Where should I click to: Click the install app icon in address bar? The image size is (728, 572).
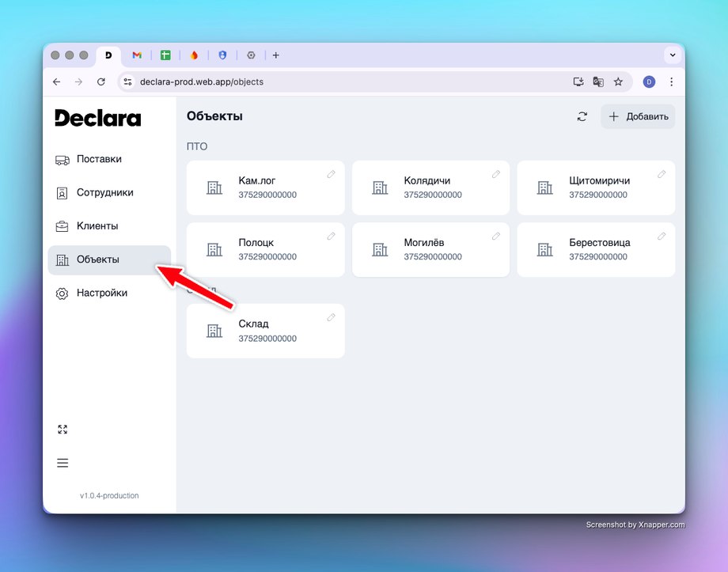coord(578,81)
